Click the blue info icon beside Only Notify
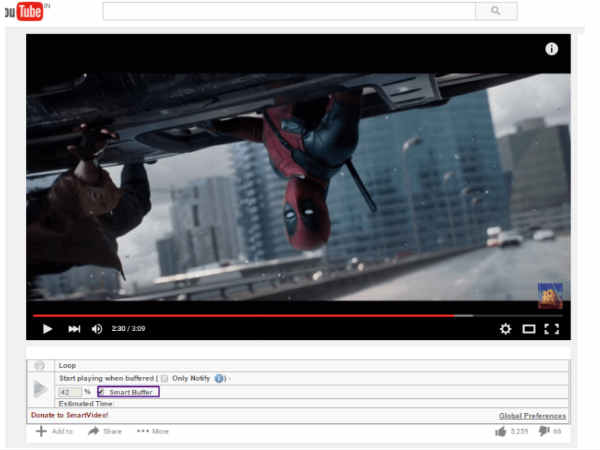This screenshot has height=450, width=600. coord(220,378)
